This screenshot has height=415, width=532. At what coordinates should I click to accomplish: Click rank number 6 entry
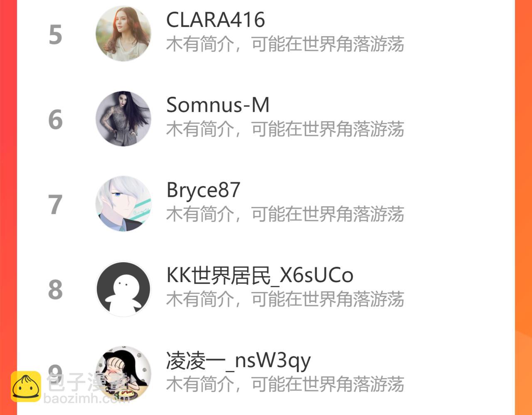click(55, 120)
